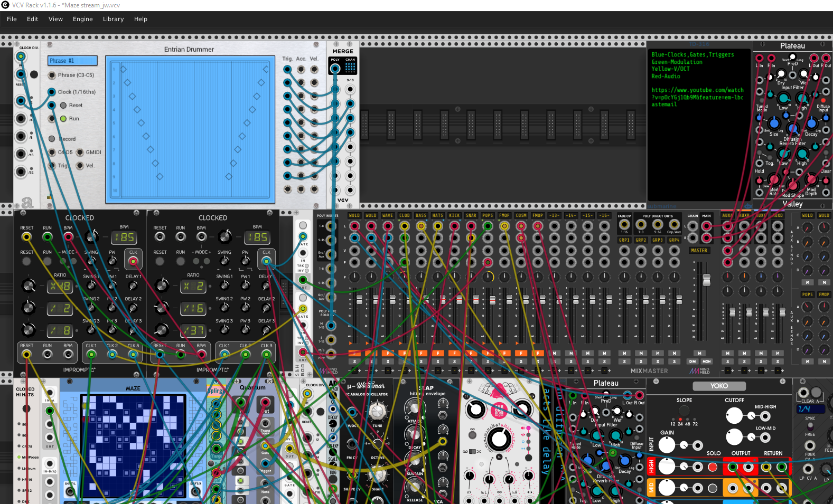Toggle the MON (mono) button on MixMaster
The image size is (833, 504).
pyautogui.click(x=707, y=362)
